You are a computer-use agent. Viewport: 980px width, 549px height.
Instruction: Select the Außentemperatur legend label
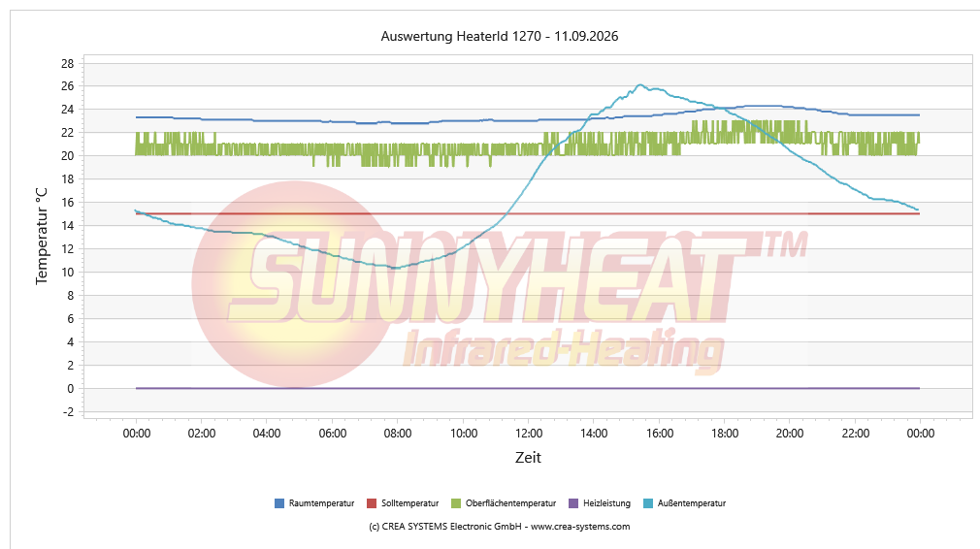coord(691,503)
